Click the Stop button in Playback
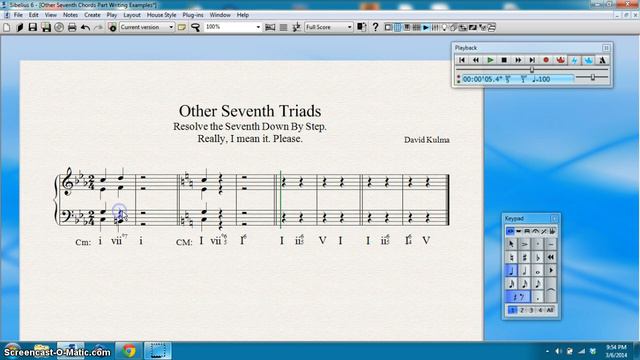The width and height of the screenshot is (640, 360). 504,60
